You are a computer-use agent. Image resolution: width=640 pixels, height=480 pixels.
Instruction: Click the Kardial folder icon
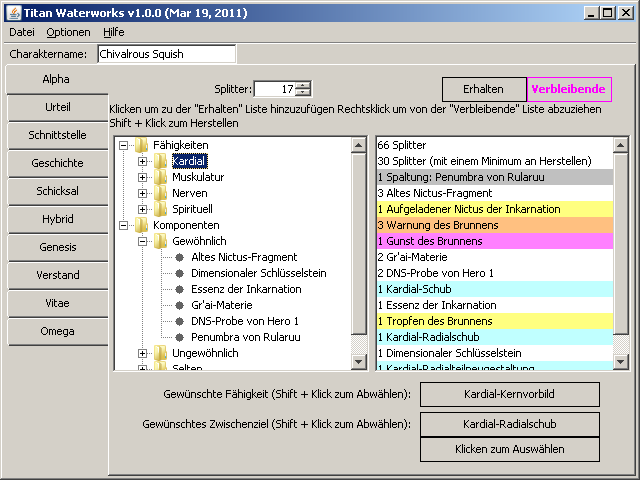[160, 161]
